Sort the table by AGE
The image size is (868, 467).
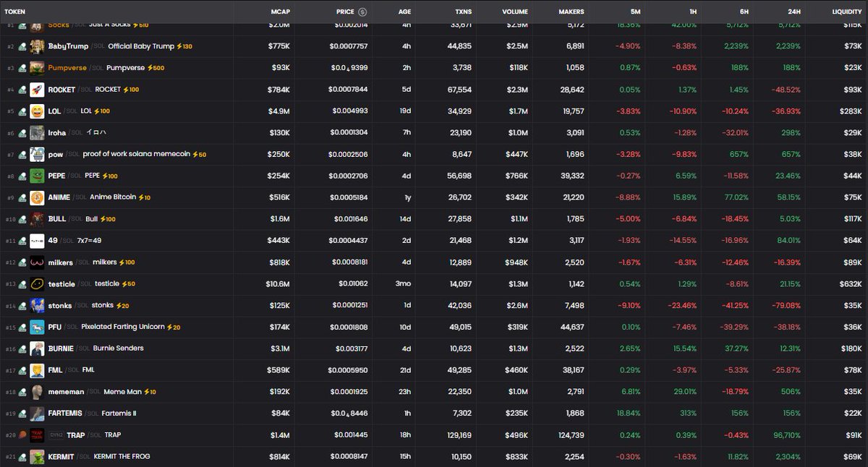tap(404, 12)
